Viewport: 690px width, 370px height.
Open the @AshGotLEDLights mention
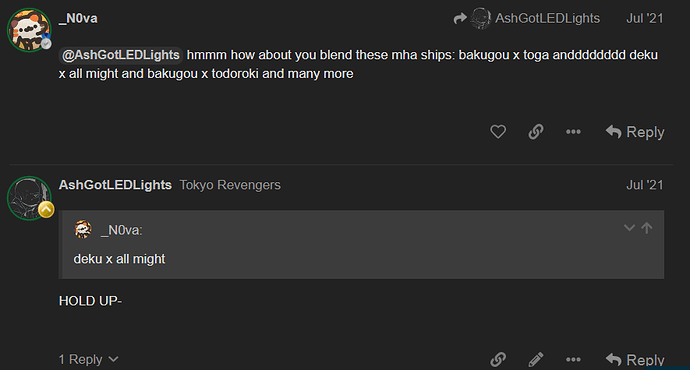pyautogui.click(x=121, y=55)
